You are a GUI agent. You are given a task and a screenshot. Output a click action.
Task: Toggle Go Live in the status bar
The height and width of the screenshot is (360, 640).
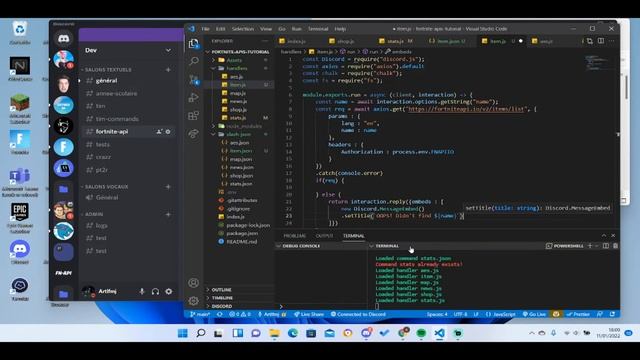[534, 314]
